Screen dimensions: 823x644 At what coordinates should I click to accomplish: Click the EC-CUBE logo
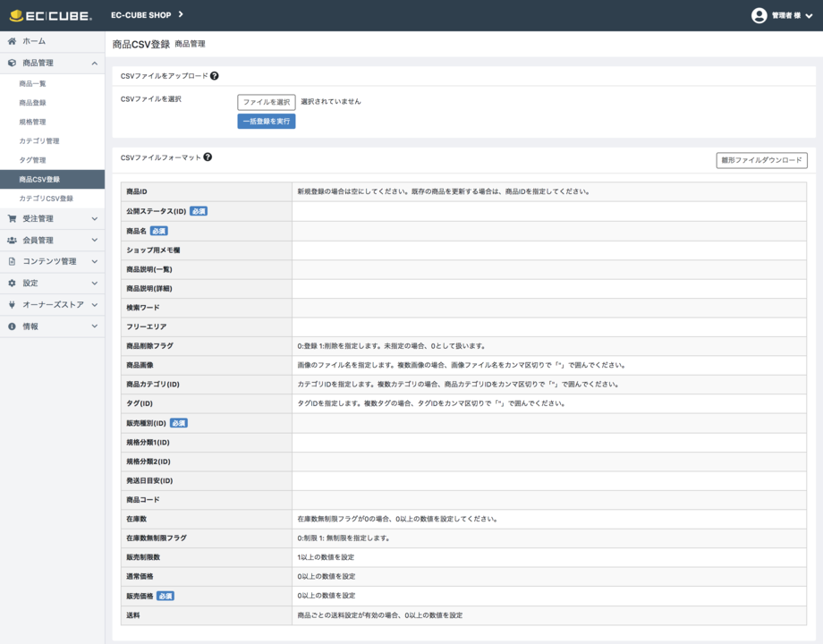click(x=50, y=16)
